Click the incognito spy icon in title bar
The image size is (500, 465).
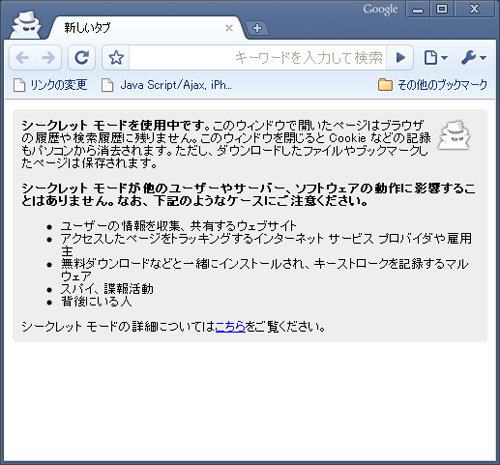[26, 25]
